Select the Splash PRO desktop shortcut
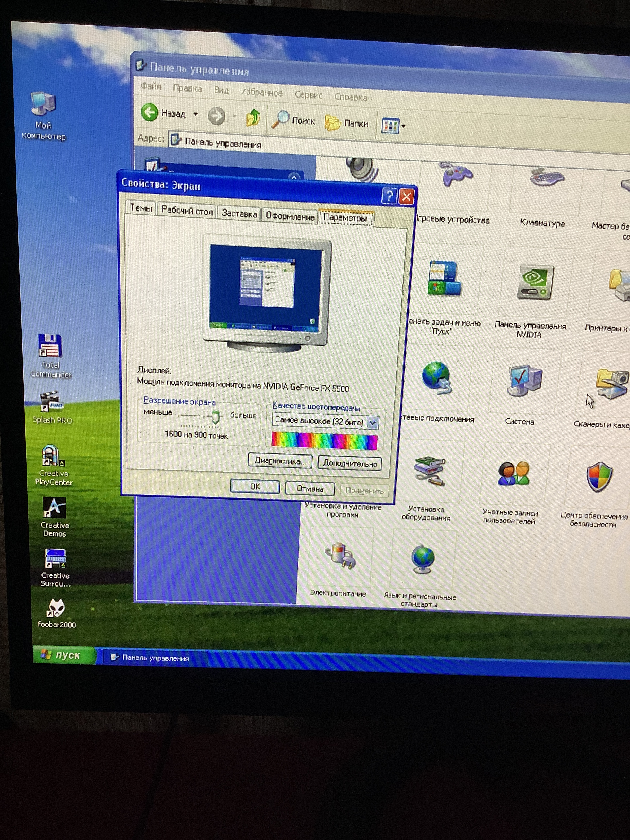The width and height of the screenshot is (630, 840). (x=52, y=407)
